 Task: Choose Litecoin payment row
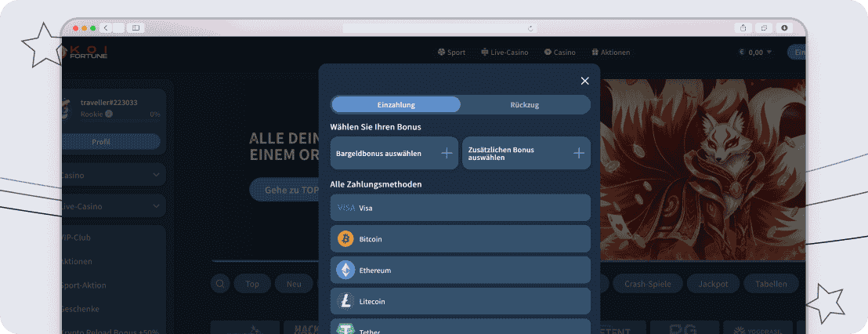[x=460, y=301]
